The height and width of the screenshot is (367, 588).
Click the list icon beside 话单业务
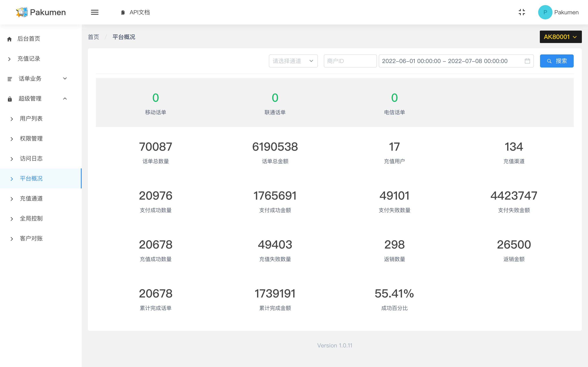click(x=10, y=79)
